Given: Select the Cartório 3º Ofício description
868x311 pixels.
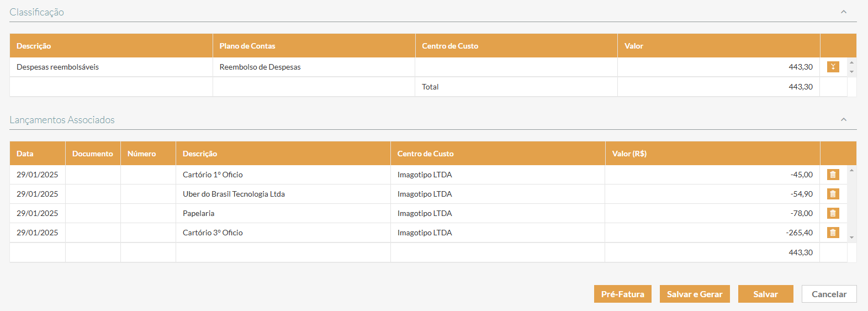Looking at the screenshot, I should click(x=283, y=233).
